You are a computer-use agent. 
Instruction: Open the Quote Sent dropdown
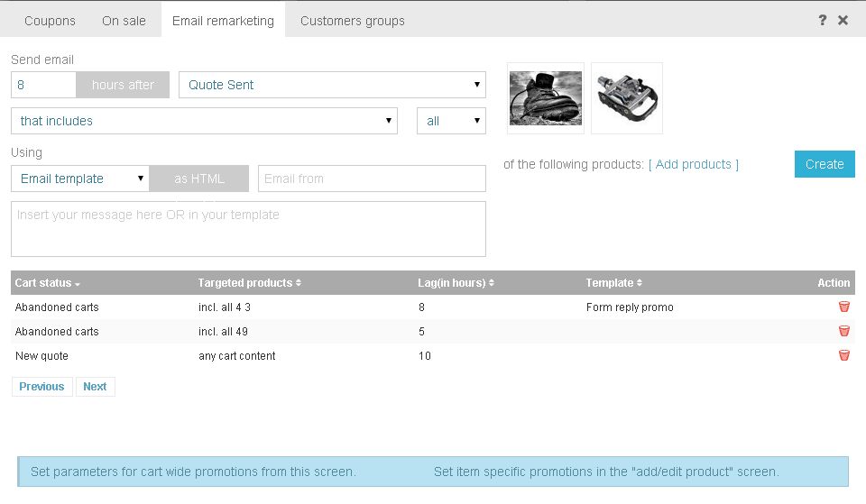pos(332,85)
